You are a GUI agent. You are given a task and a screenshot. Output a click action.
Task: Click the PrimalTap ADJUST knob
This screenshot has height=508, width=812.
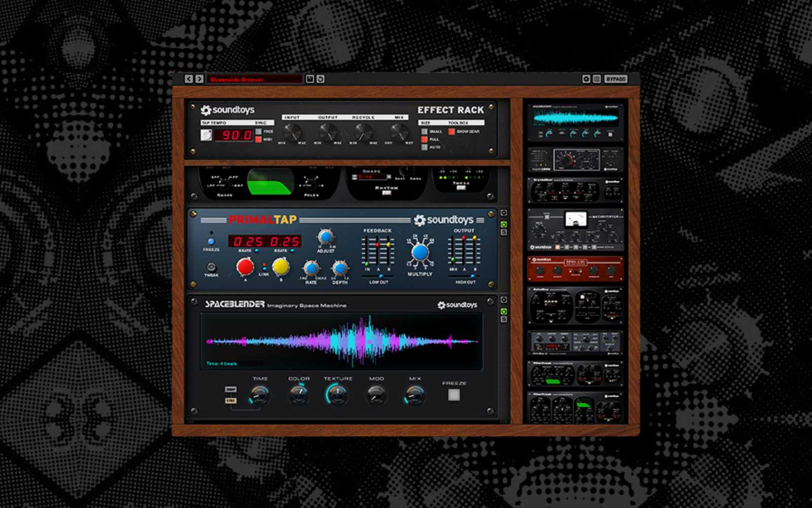[325, 237]
